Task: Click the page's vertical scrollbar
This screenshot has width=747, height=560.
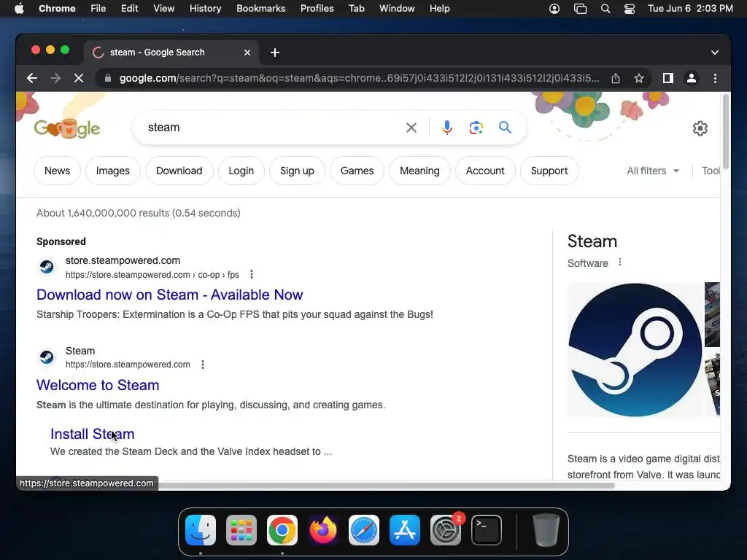Action: [x=726, y=131]
